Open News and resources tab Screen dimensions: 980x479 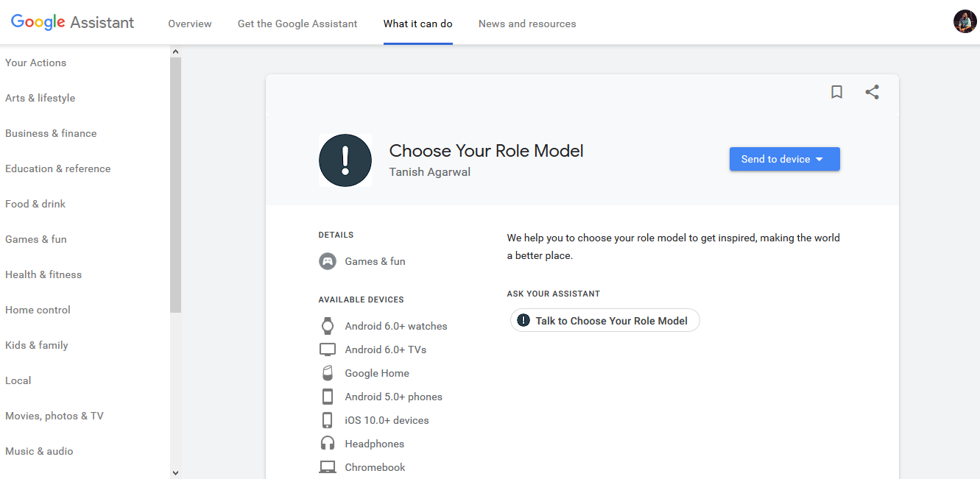[527, 24]
